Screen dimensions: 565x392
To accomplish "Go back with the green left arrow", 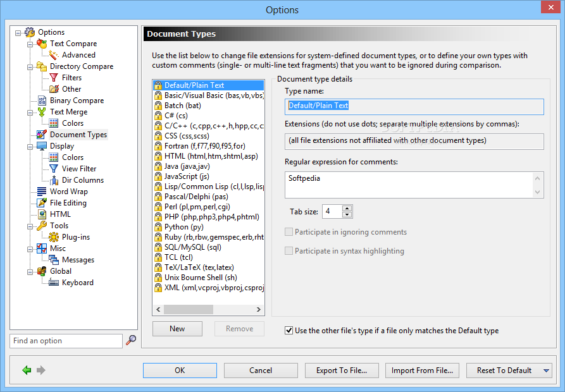I will coord(27,370).
